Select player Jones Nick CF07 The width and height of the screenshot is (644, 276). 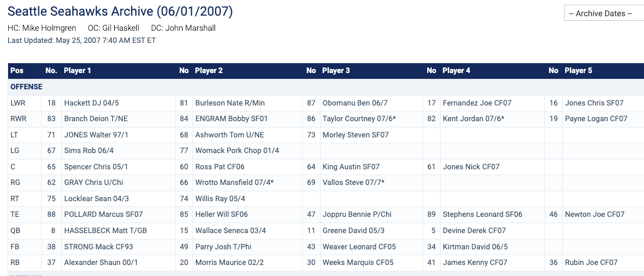pos(471,167)
